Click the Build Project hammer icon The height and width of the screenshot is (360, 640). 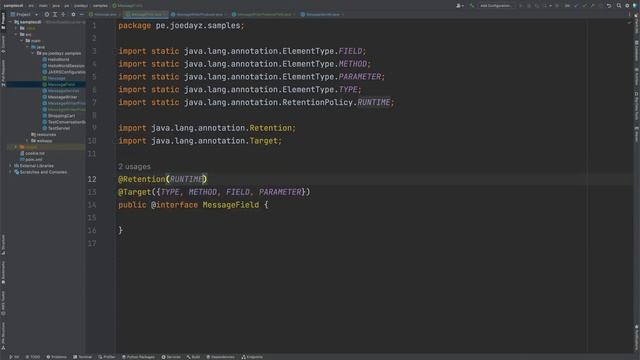[x=472, y=6]
